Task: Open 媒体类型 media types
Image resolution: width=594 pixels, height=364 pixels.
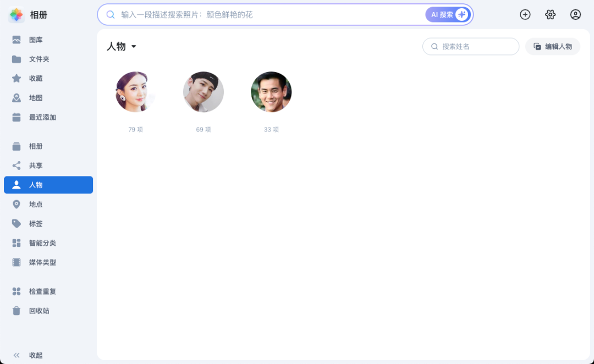Action: coord(38,262)
